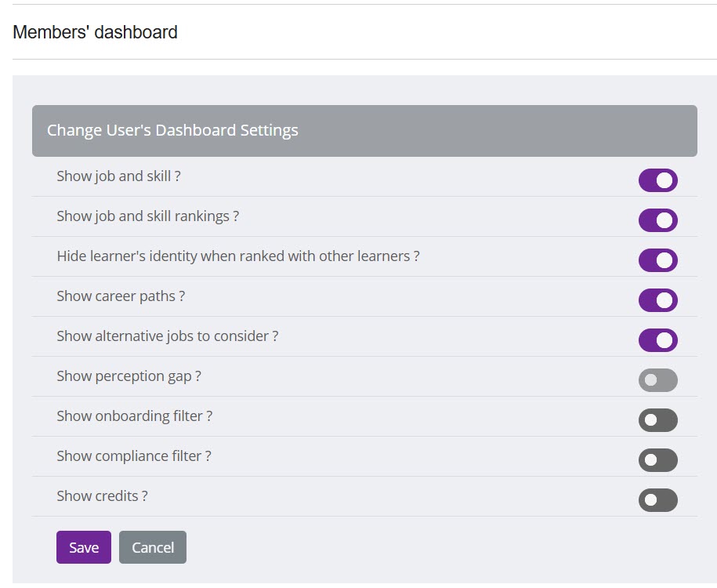Image resolution: width=717 pixels, height=588 pixels.
Task: Turn on the 'Show onboarding filter' toggle
Action: (658, 420)
